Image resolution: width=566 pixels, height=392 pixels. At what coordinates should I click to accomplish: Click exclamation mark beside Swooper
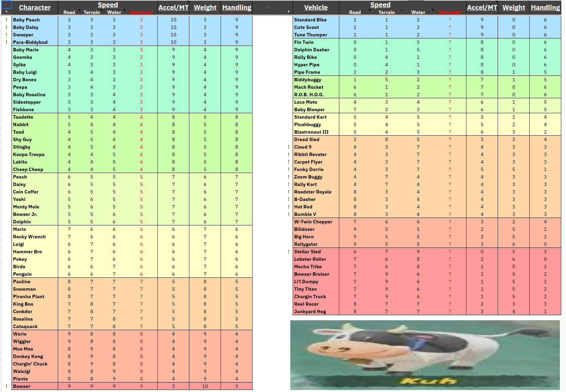click(6, 35)
